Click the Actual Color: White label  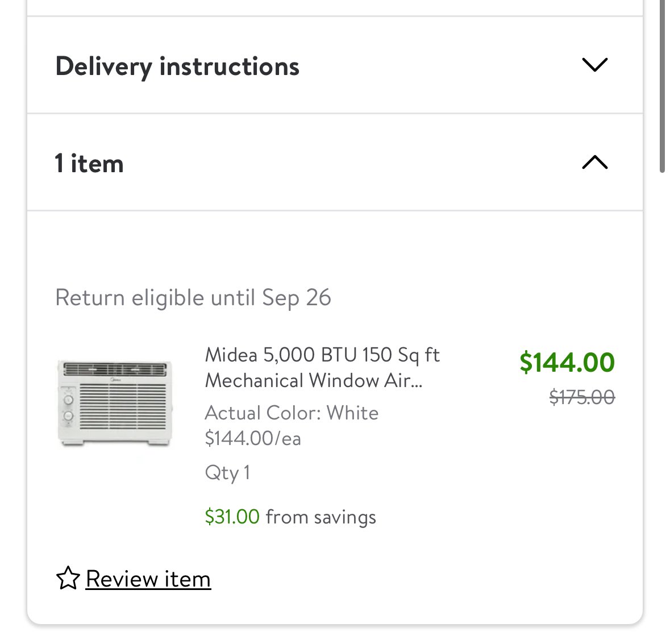(x=292, y=413)
